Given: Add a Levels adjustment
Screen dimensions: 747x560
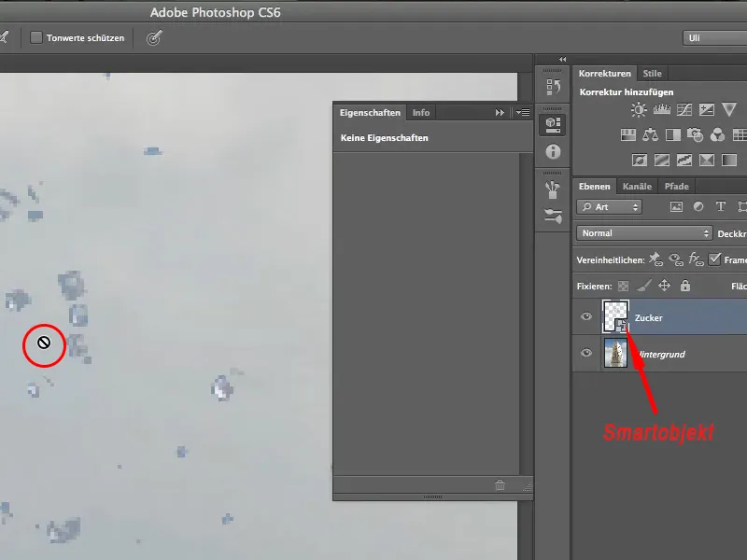Looking at the screenshot, I should (x=661, y=110).
